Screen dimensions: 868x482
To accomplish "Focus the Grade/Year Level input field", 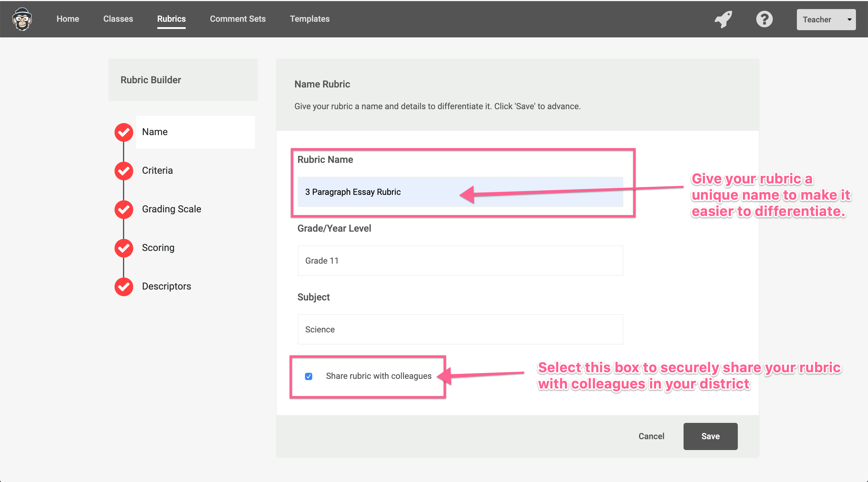I will click(460, 261).
